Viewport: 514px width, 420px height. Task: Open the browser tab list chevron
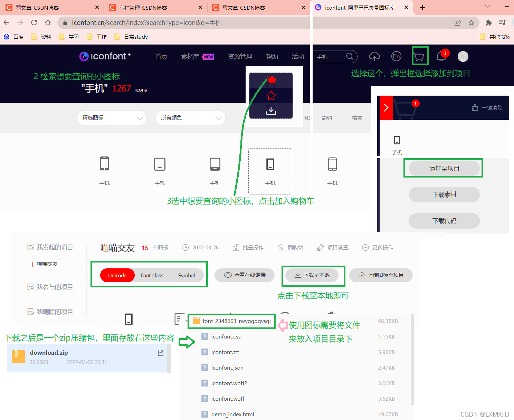(487, 7)
